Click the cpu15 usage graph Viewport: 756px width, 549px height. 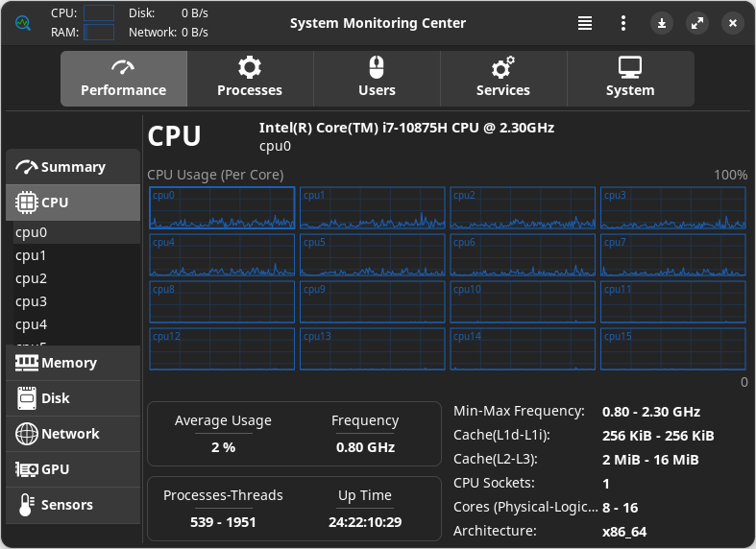coord(673,349)
